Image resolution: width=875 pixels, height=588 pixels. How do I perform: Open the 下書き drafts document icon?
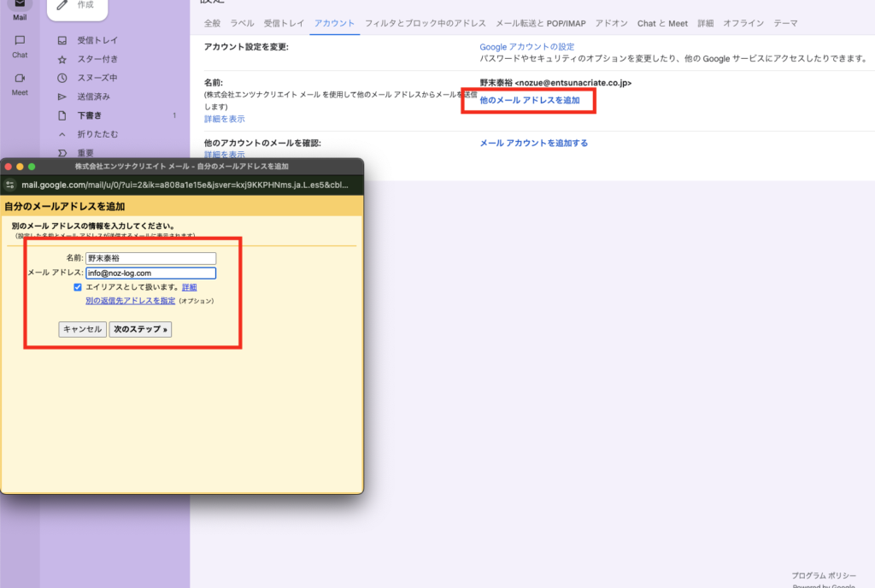[62, 115]
